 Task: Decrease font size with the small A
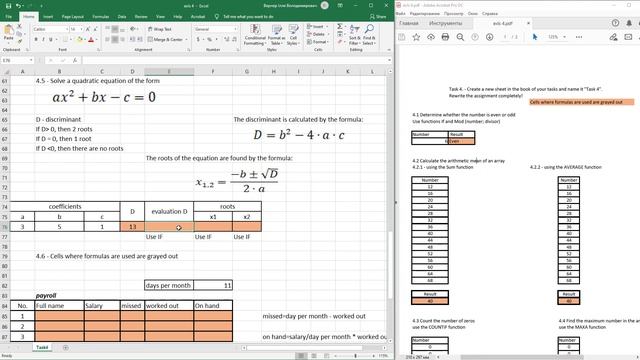click(x=95, y=29)
